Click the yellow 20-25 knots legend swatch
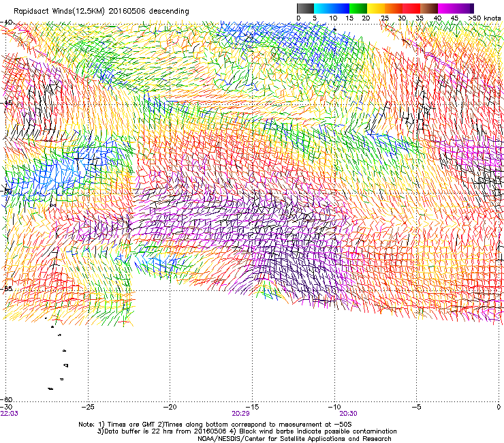Image resolution: width=504 pixels, height=443 pixels. tap(376, 8)
